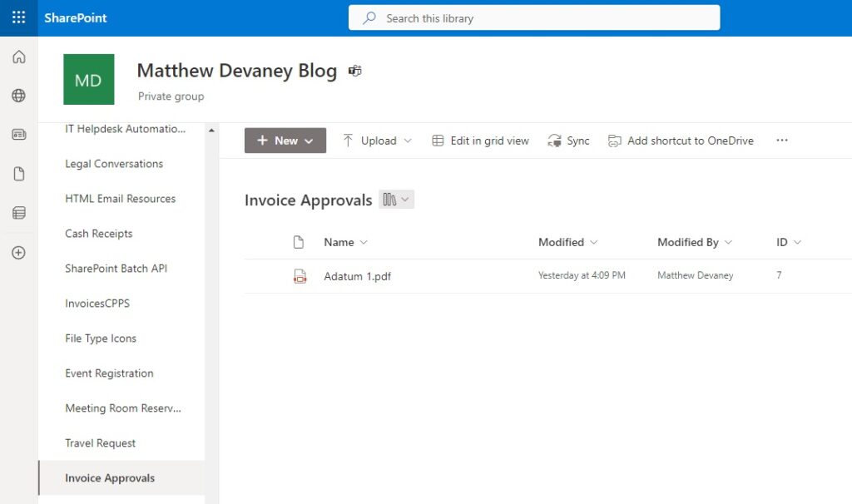Screen dimensions: 852x504
Task: Select Travel Request in the left navigation
Action: tap(99, 442)
